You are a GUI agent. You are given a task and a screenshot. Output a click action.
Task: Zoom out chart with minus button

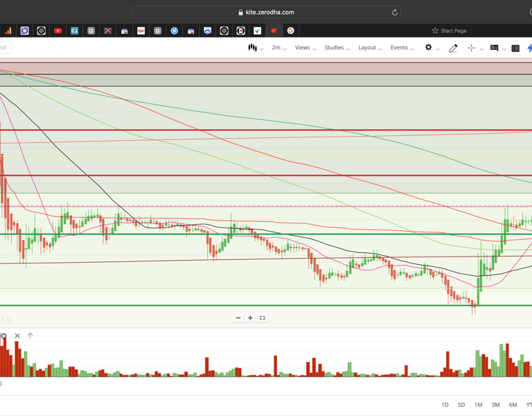coord(238,318)
